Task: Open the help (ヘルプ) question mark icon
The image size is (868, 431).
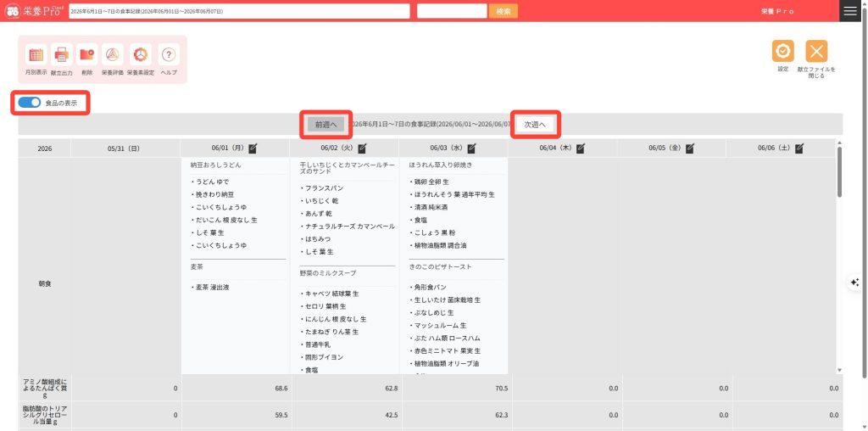Action: pos(169,55)
